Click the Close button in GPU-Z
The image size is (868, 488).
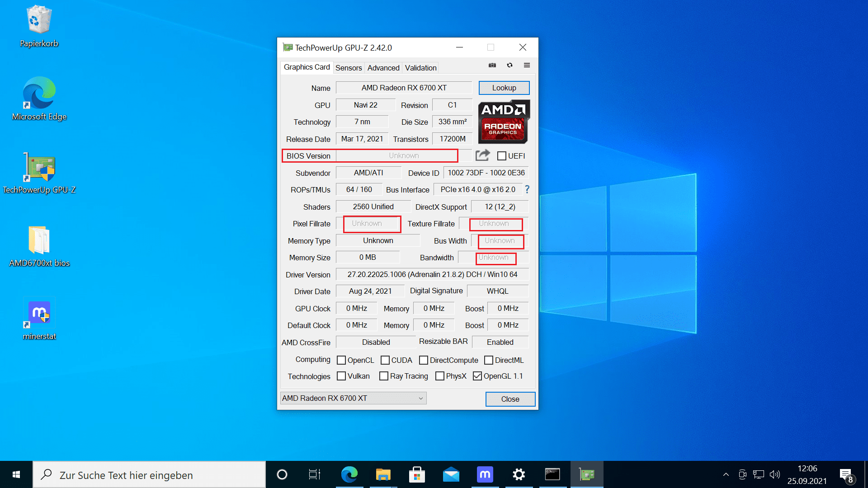click(x=510, y=399)
